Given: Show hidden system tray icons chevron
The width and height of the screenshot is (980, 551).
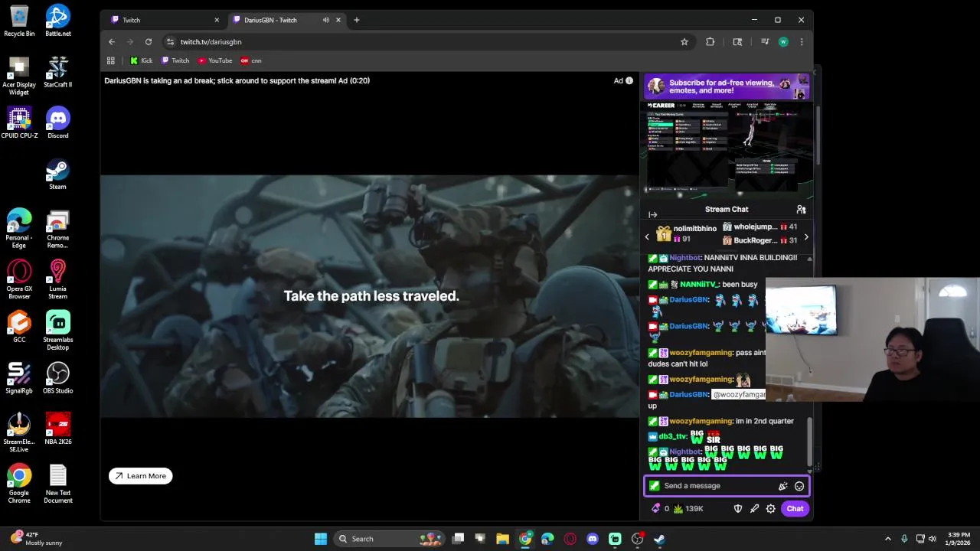Looking at the screenshot, I should [888, 539].
